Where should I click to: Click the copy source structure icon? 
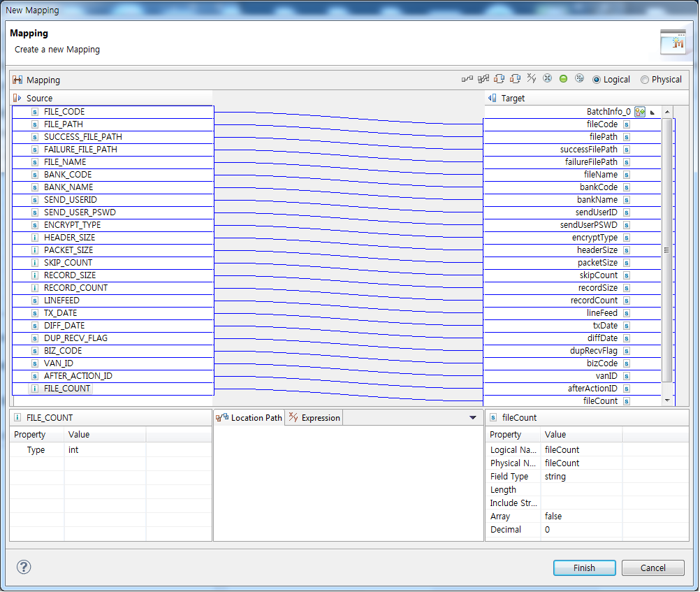(x=497, y=78)
